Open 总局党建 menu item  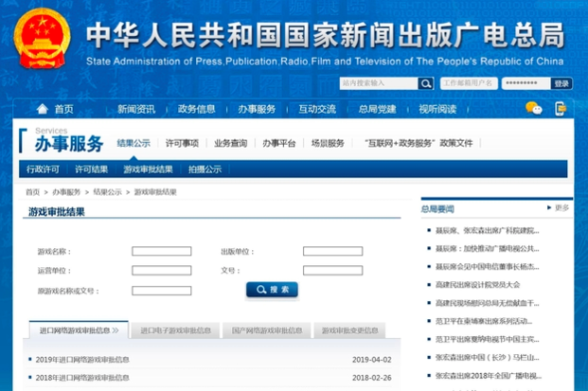point(377,109)
